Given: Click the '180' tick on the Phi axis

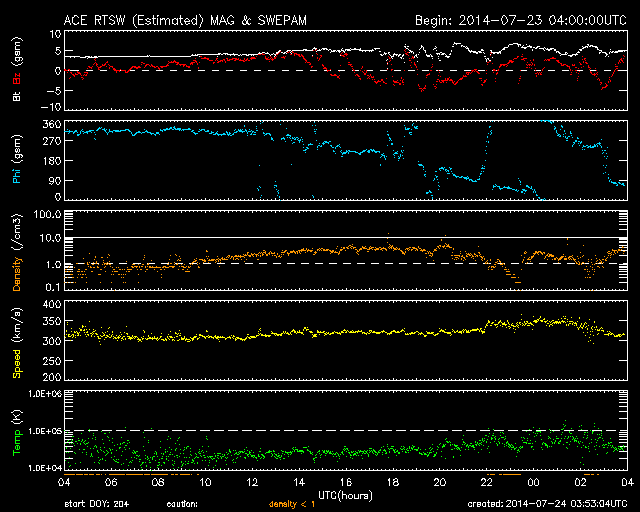Looking at the screenshot, I should (52, 160).
